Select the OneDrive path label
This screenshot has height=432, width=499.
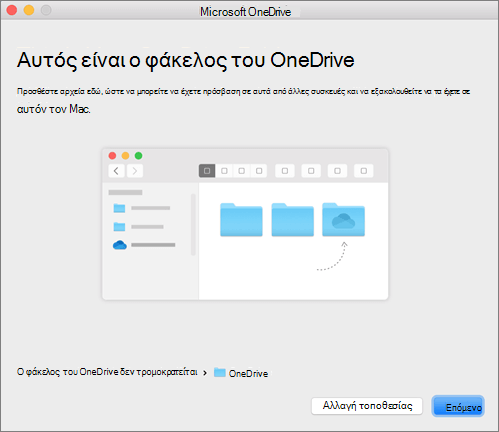click(x=248, y=373)
